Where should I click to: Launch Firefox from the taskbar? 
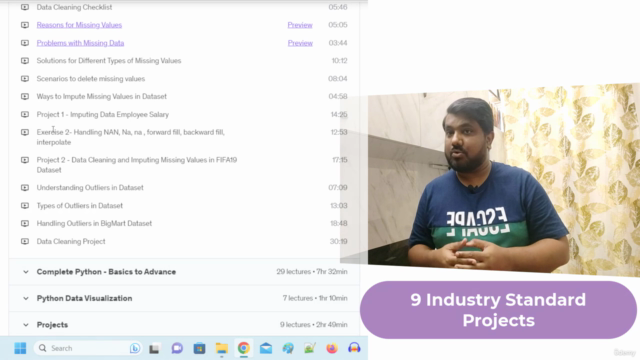coord(332,348)
